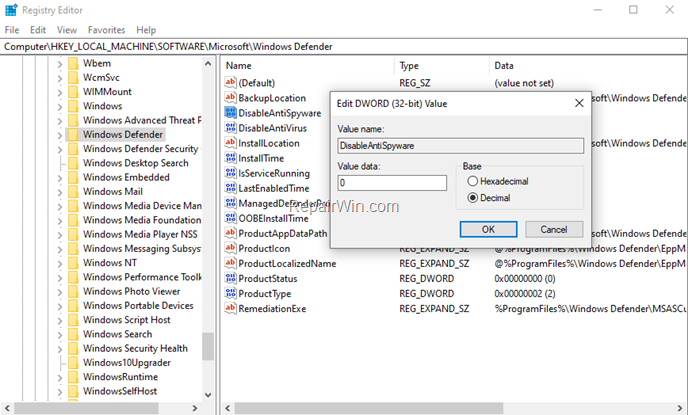Image resolution: width=688 pixels, height=415 pixels.
Task: Expand the Wbem tree node
Action: coord(60,64)
